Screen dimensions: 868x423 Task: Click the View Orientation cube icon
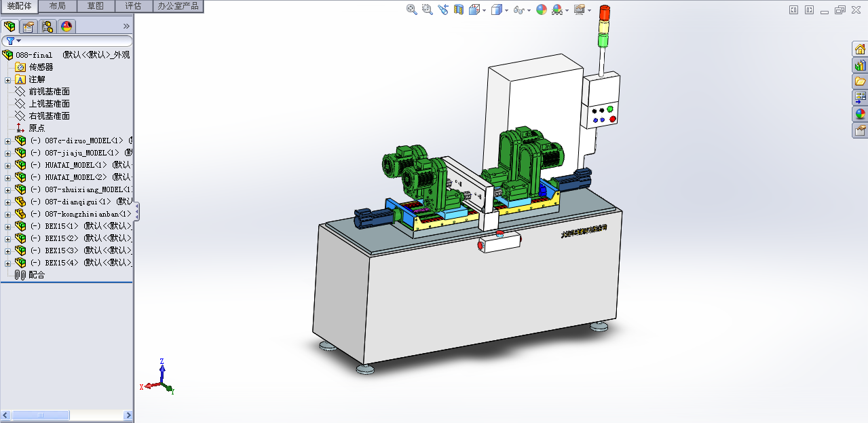pyautogui.click(x=474, y=10)
